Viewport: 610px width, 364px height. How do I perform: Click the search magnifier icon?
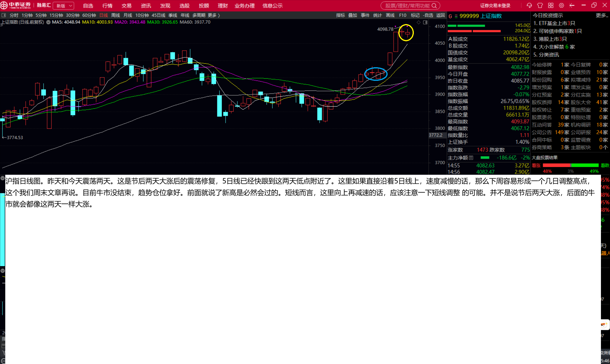[434, 6]
